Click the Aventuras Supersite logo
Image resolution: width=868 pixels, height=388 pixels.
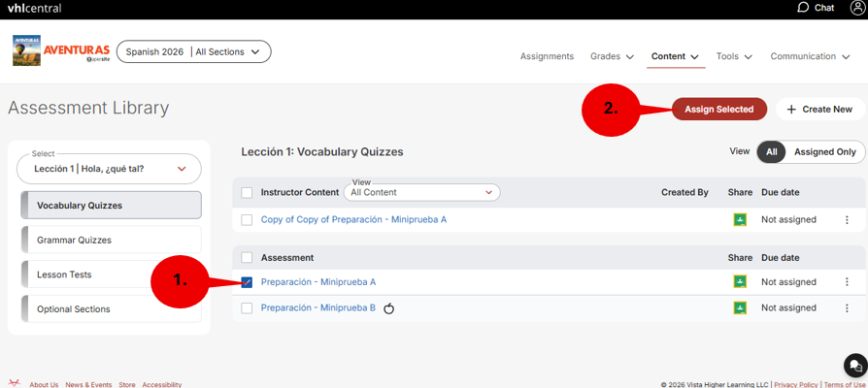point(77,52)
